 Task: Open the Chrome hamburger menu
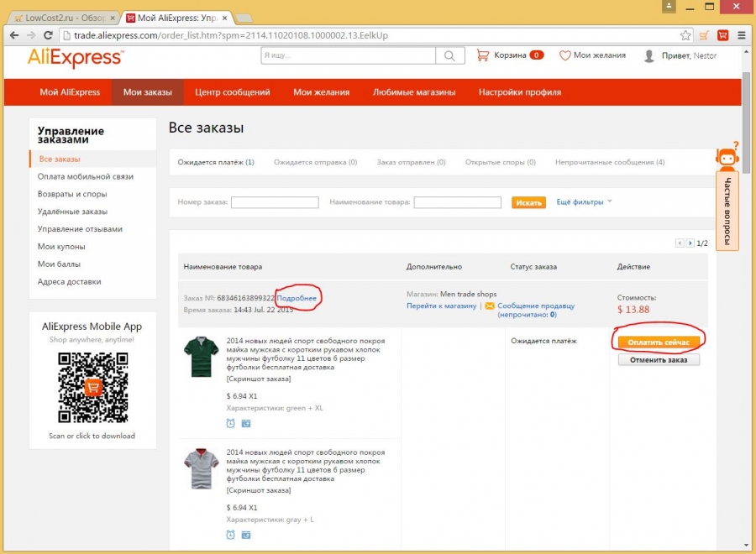742,35
